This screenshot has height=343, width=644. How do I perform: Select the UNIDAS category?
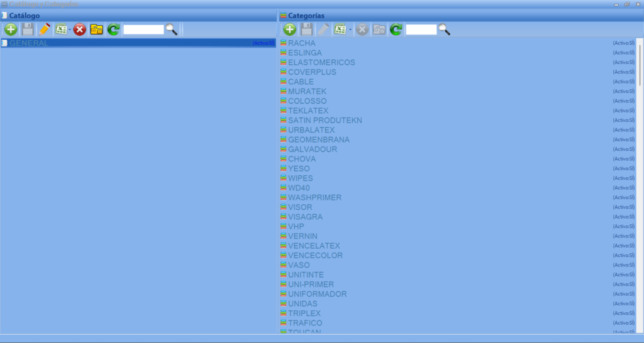(458, 303)
